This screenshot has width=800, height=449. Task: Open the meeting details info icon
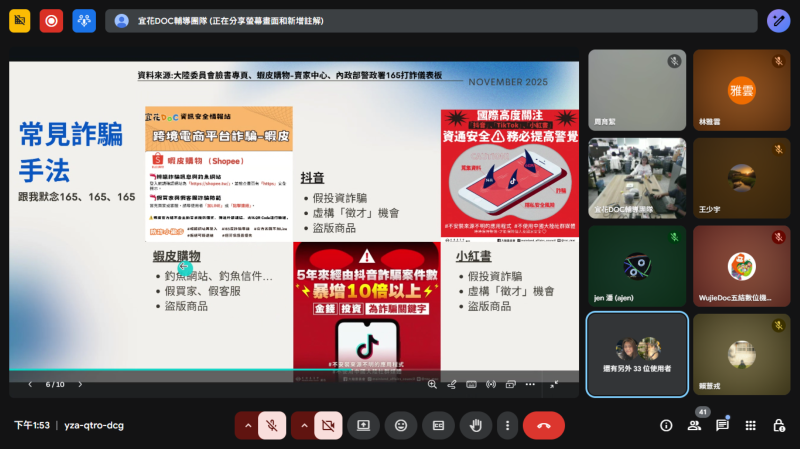pos(666,425)
